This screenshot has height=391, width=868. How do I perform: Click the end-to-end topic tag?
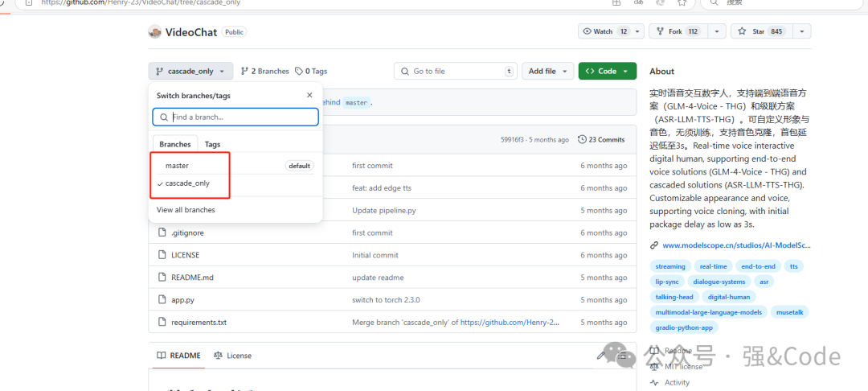click(x=759, y=266)
